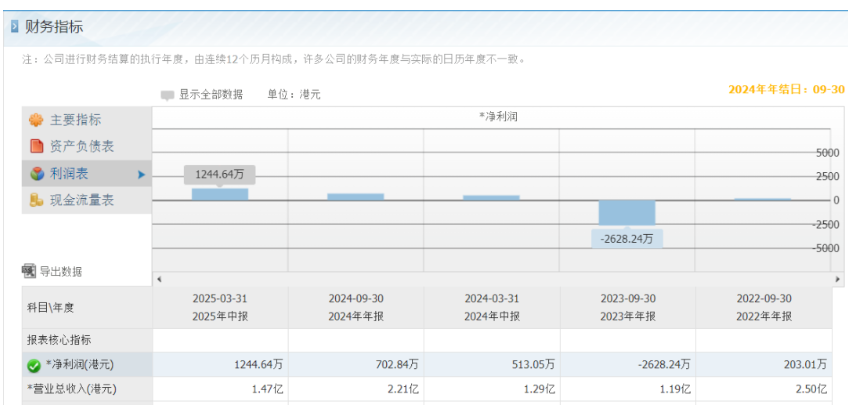Click the 现金流量表 coins icon
This screenshot has height=420, width=848.
[36, 201]
